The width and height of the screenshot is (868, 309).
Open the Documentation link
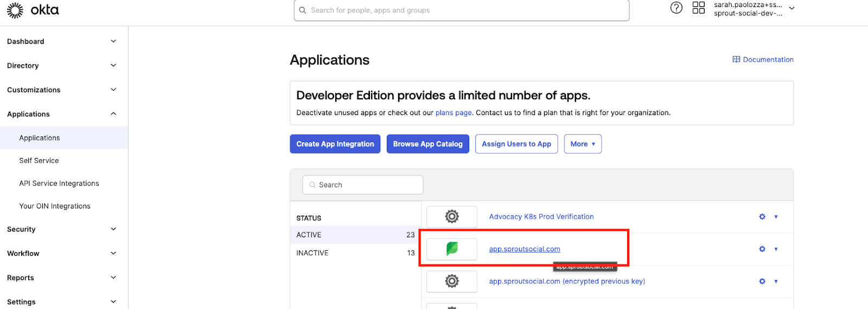click(x=768, y=60)
